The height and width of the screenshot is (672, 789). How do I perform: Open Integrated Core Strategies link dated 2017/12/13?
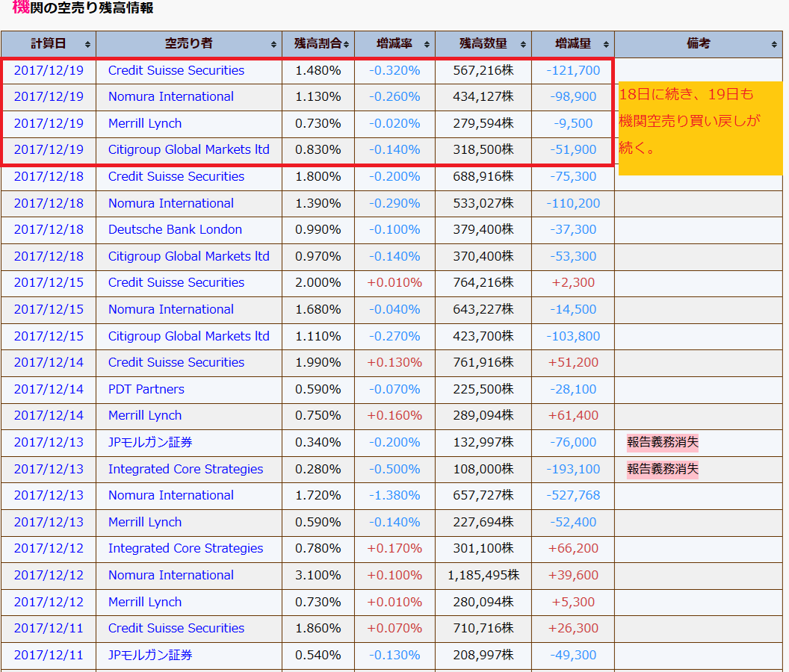point(186,469)
